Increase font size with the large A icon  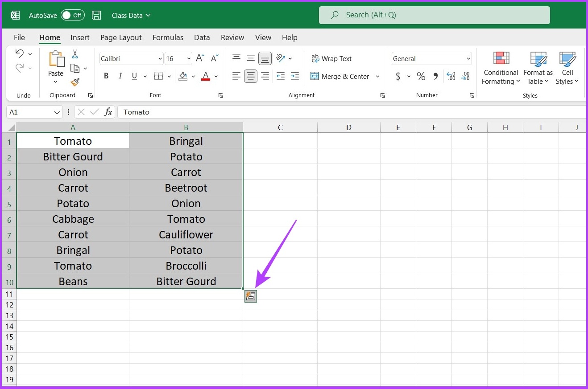200,58
